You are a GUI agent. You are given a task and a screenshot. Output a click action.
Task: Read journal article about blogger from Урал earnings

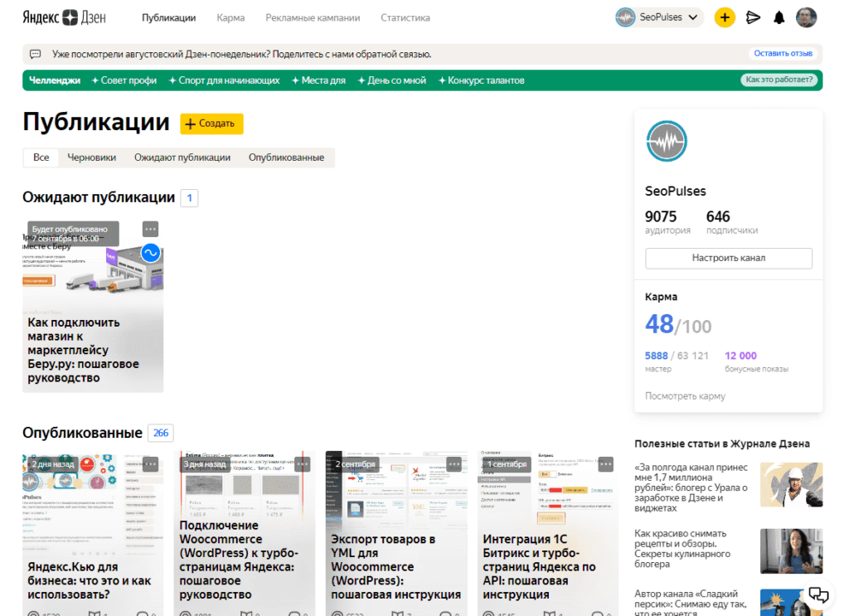pos(691,487)
